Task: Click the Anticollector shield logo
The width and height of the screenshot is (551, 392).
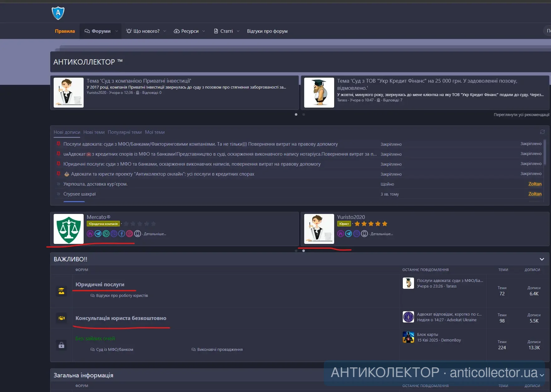Action: click(58, 13)
